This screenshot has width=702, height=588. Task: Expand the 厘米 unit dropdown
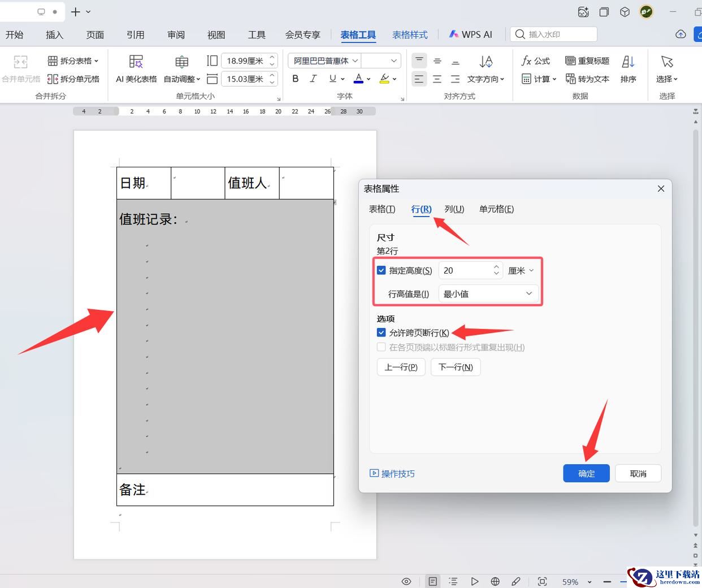(521, 271)
